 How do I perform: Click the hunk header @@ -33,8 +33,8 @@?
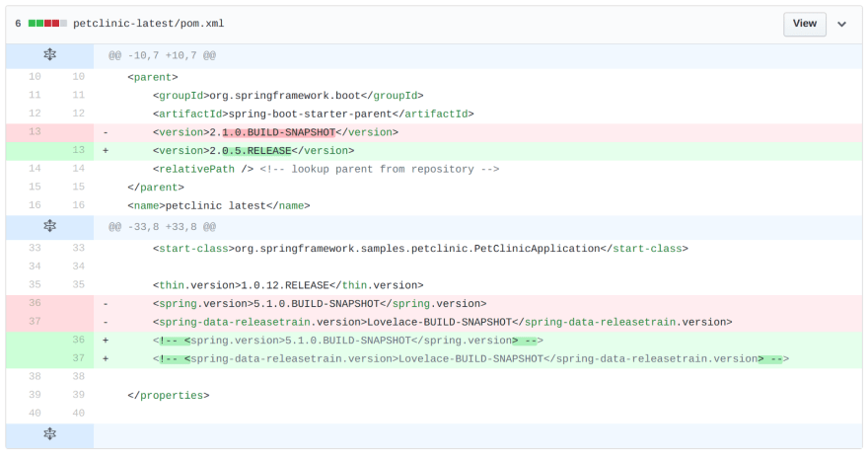pos(162,226)
